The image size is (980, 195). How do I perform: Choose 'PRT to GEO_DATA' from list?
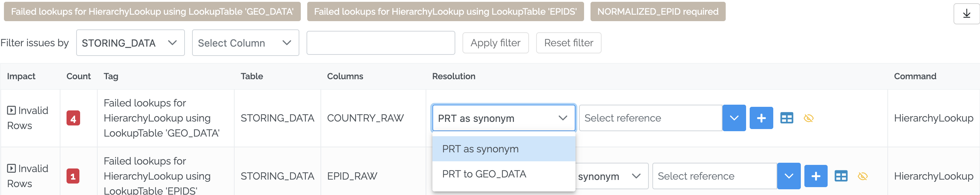pos(504,174)
